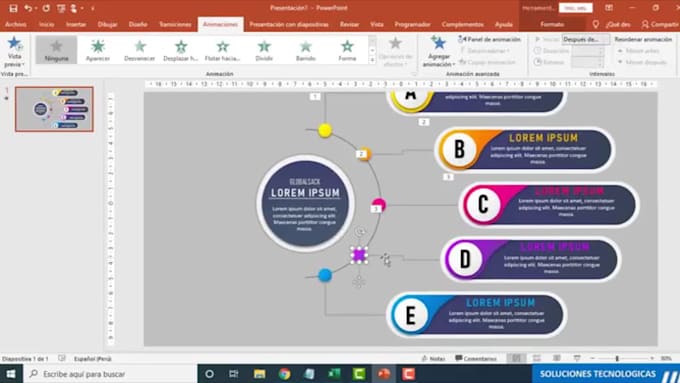Select the Ninguna animation effect
This screenshot has height=383, width=680.
(x=56, y=50)
